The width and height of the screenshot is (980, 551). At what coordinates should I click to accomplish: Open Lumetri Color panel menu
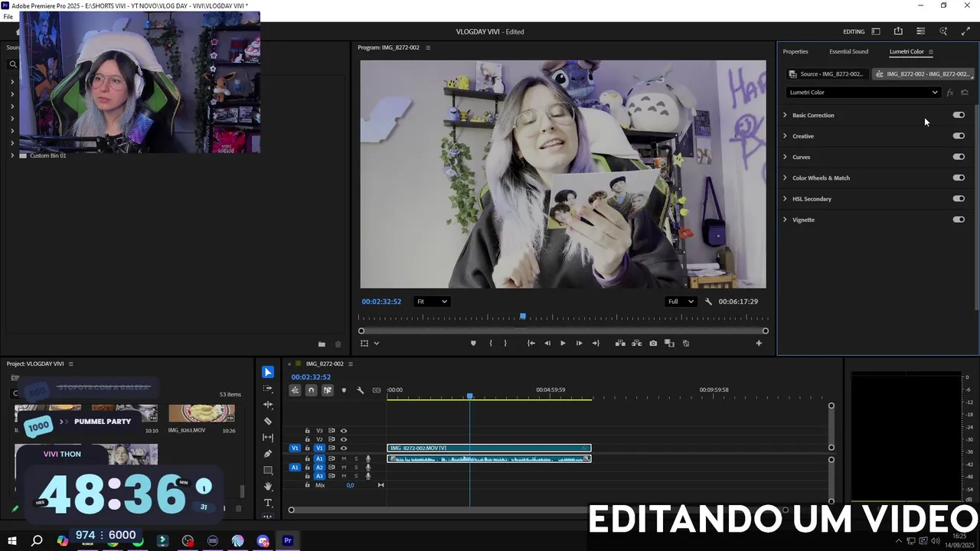click(x=931, y=51)
